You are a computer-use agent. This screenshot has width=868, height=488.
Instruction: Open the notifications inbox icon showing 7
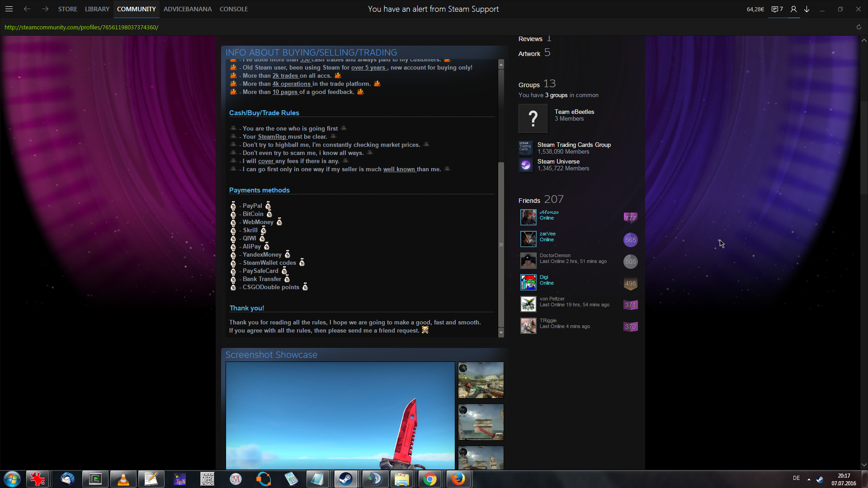click(x=777, y=9)
